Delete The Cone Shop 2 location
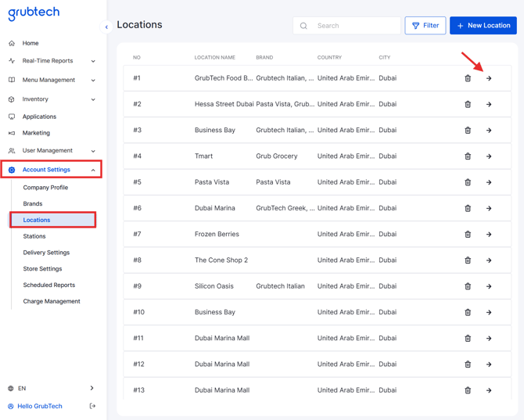This screenshot has height=420, width=524. click(468, 260)
